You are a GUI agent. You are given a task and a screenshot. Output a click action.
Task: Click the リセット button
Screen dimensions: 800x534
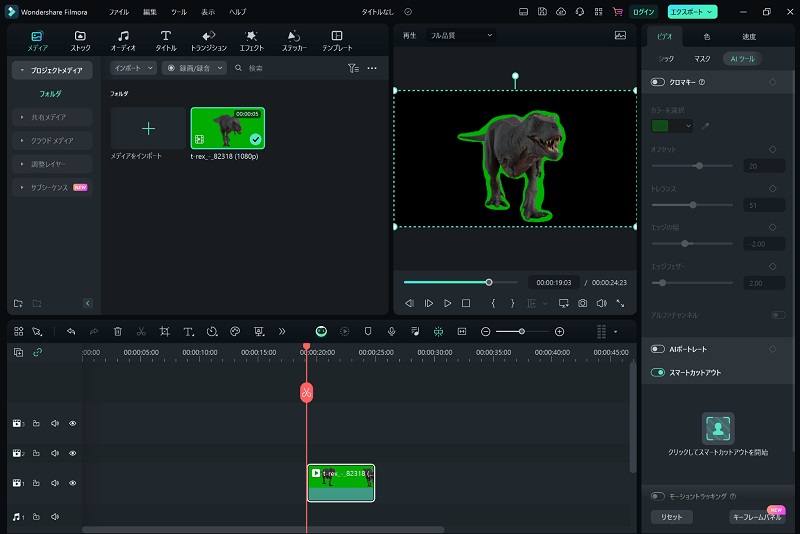[671, 517]
